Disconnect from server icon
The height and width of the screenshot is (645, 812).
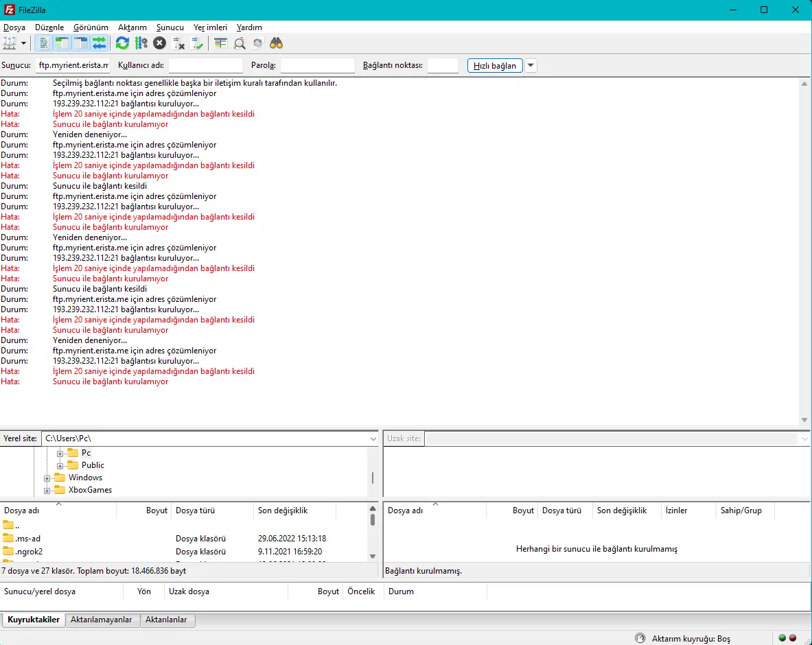tap(178, 43)
